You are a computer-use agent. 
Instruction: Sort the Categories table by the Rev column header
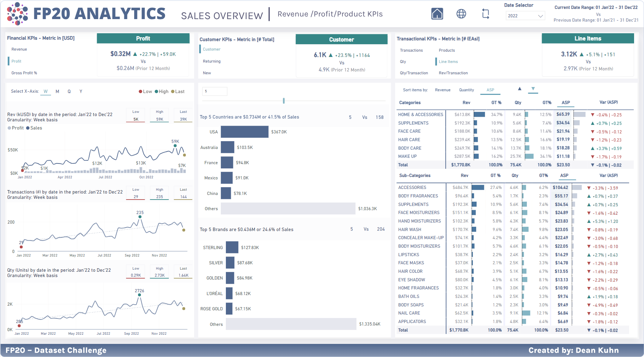466,103
